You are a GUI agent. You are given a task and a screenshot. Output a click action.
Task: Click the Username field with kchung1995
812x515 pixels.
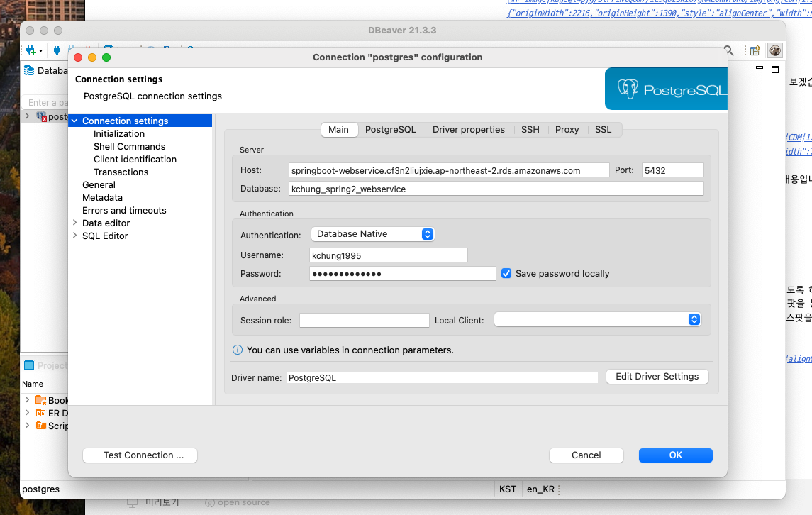[x=389, y=255]
